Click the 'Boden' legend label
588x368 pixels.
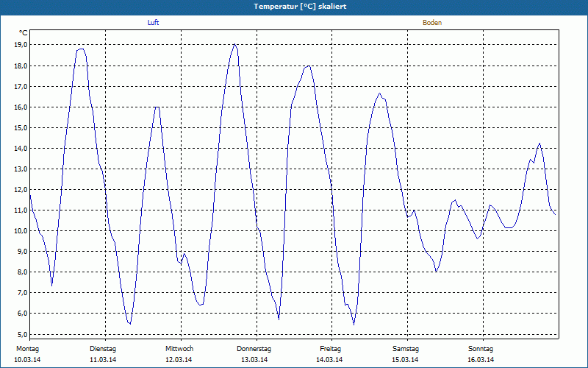(432, 23)
